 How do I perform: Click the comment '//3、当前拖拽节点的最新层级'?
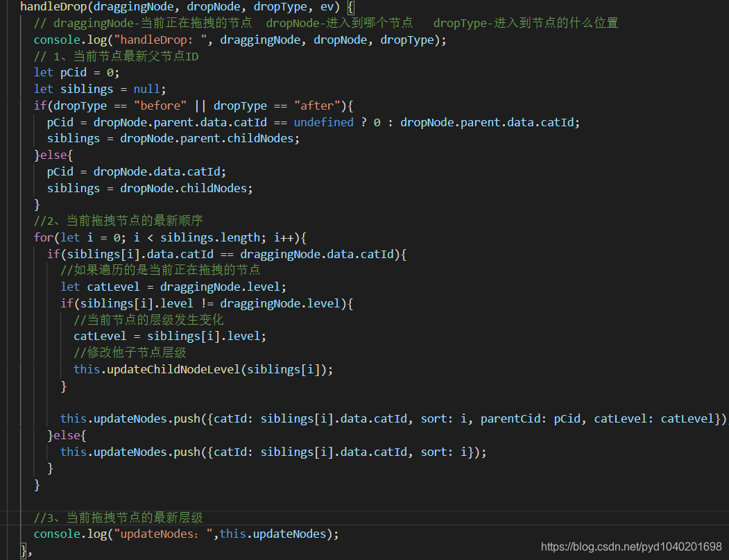tap(118, 518)
